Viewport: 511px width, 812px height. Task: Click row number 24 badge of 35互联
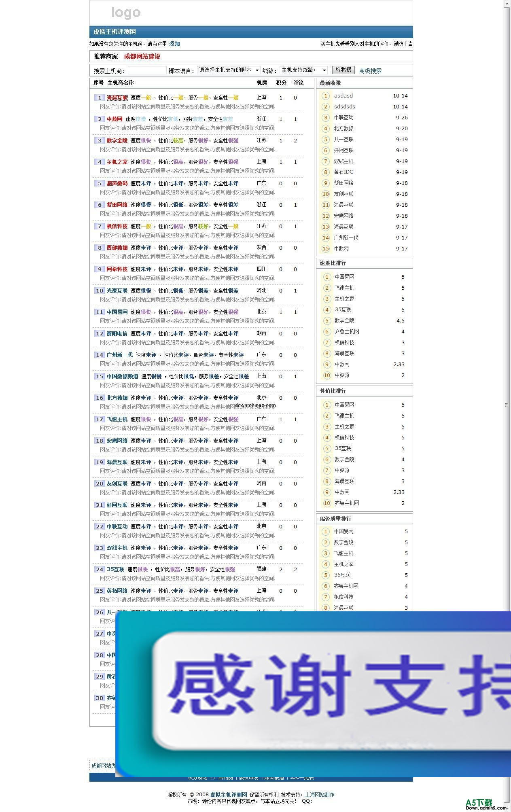pyautogui.click(x=100, y=569)
